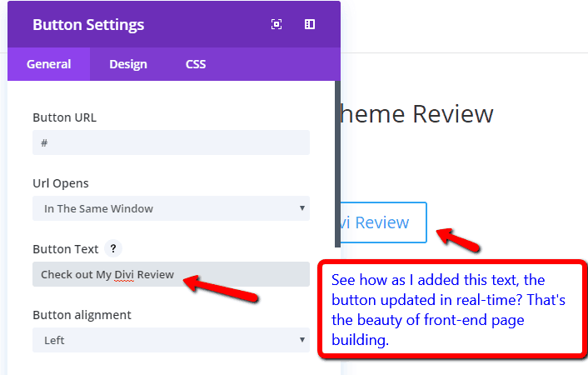
Task: Click the Divi Review button on the page
Action: click(383, 222)
